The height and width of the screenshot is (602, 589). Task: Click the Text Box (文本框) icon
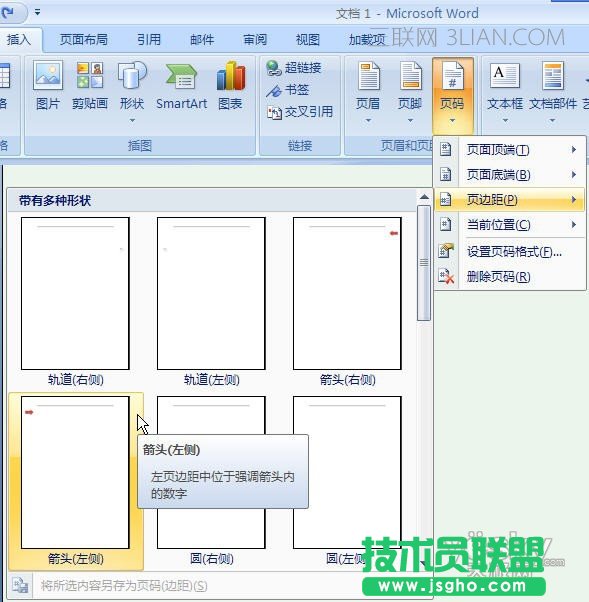(x=505, y=76)
